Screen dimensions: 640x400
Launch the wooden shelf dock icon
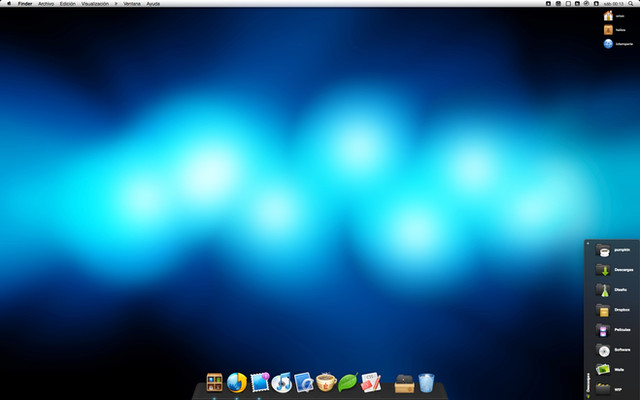(214, 382)
